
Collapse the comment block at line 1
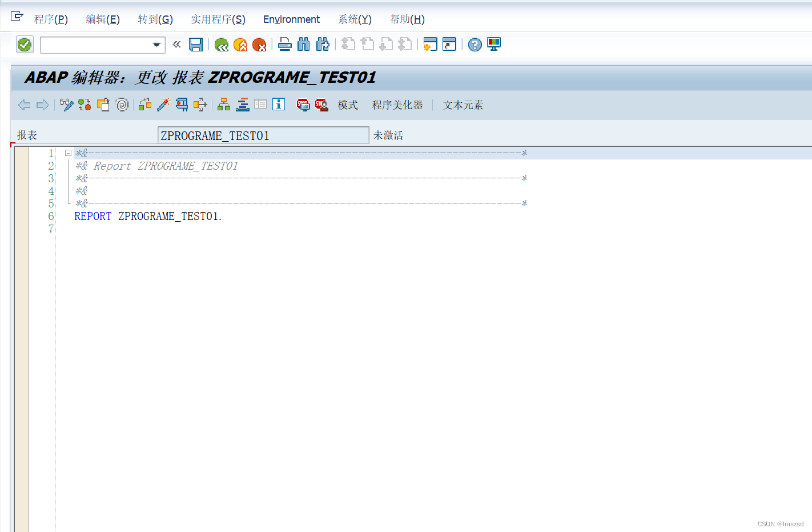pos(68,153)
